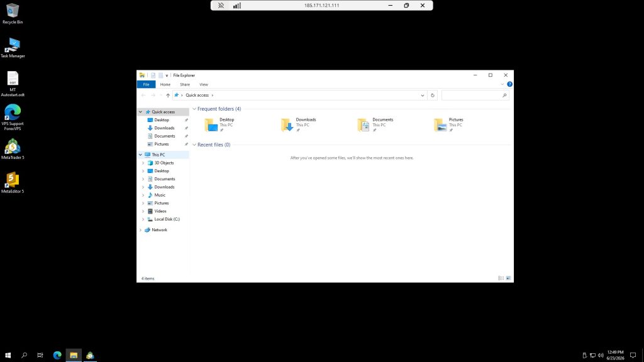Viewport: 644px width, 362px height.
Task: Click the volume speaker tray icon
Action: point(601,356)
